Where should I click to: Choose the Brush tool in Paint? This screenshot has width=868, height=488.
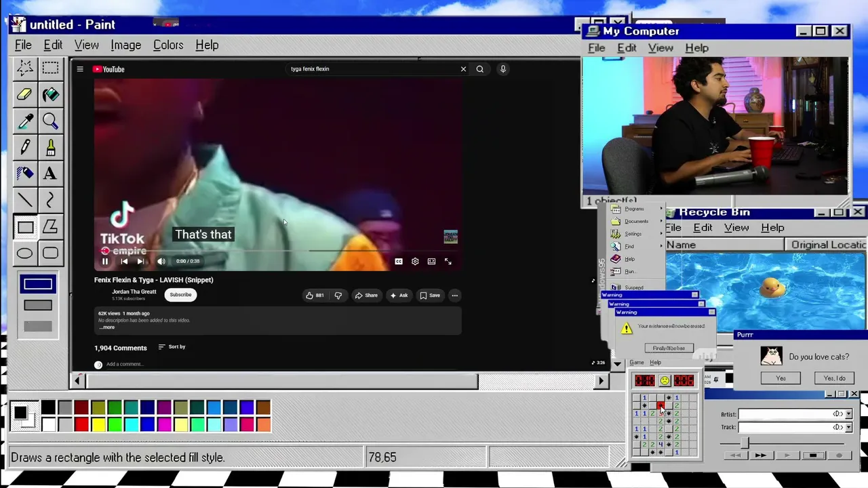50,147
